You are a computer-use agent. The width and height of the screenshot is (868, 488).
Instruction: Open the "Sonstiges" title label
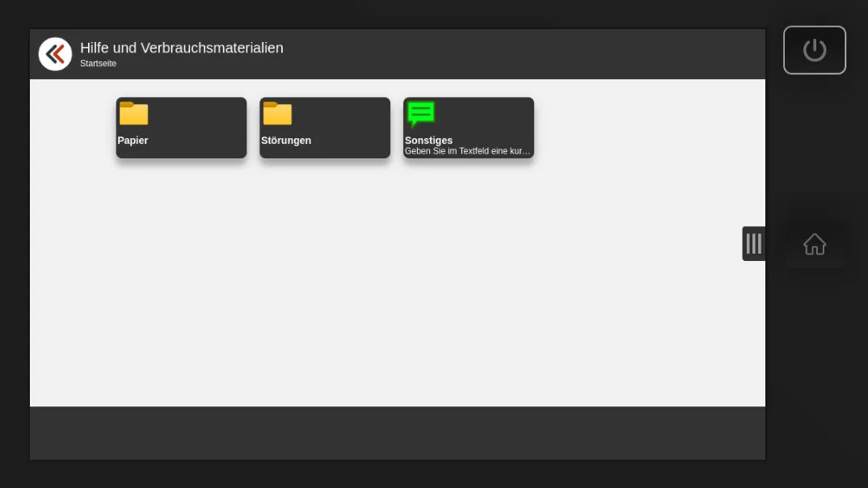(x=428, y=141)
